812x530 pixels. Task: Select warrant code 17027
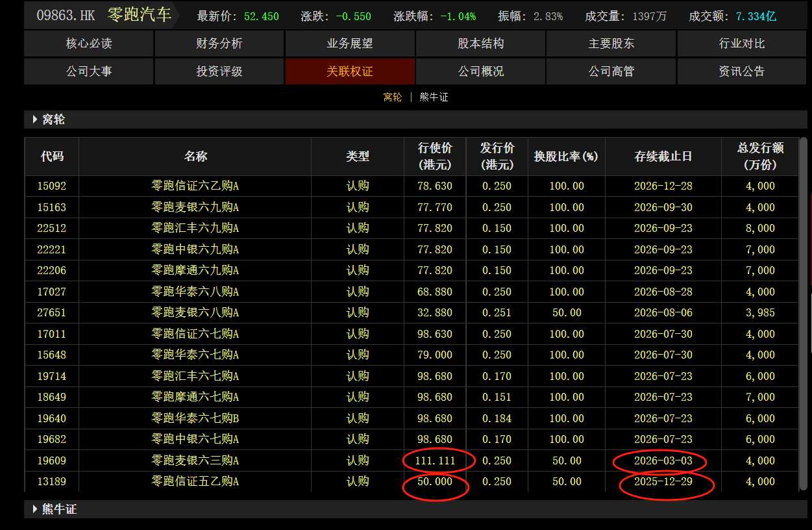52,292
